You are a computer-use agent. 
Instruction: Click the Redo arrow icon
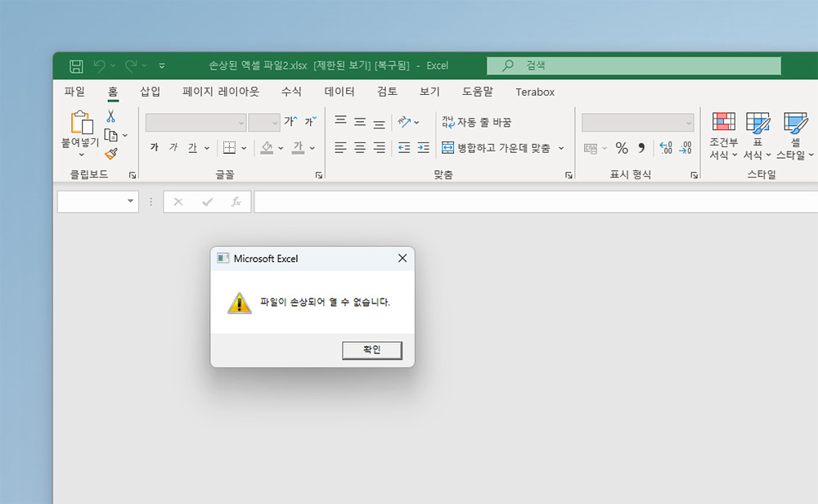[130, 65]
